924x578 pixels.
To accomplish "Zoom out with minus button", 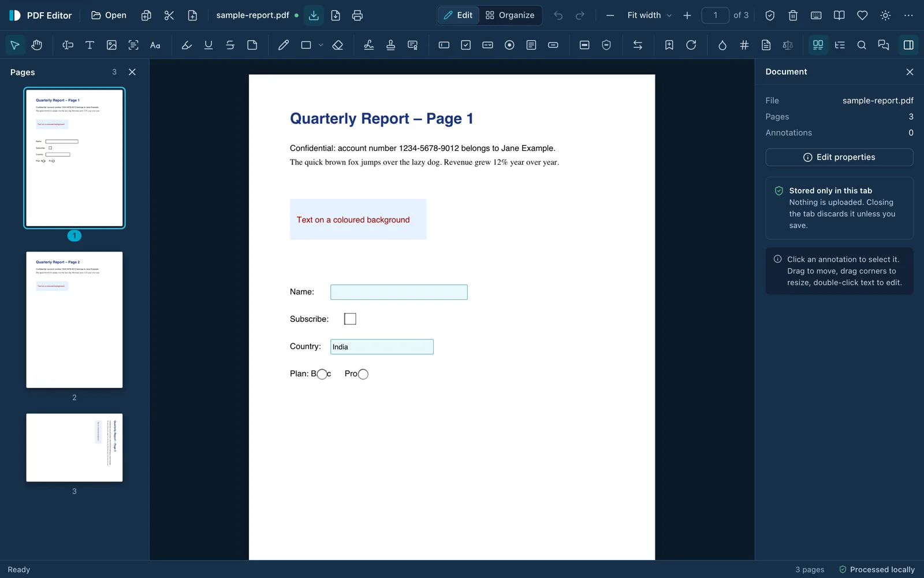I will click(610, 16).
